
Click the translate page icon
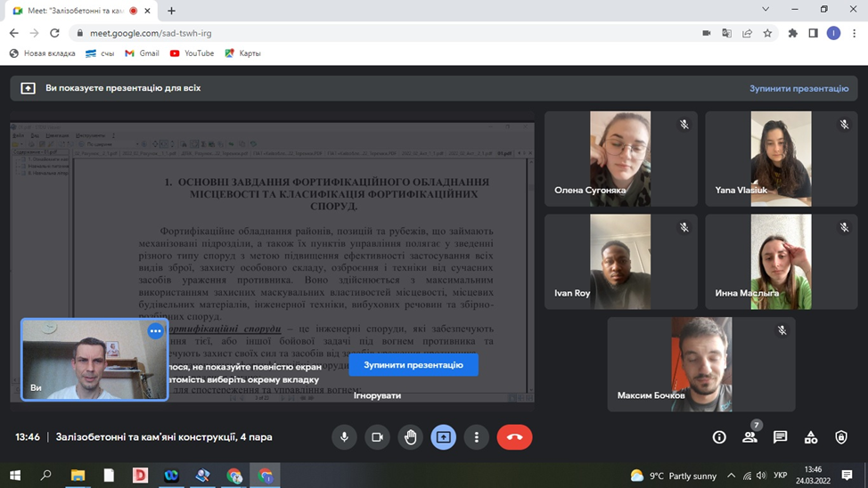727,33
